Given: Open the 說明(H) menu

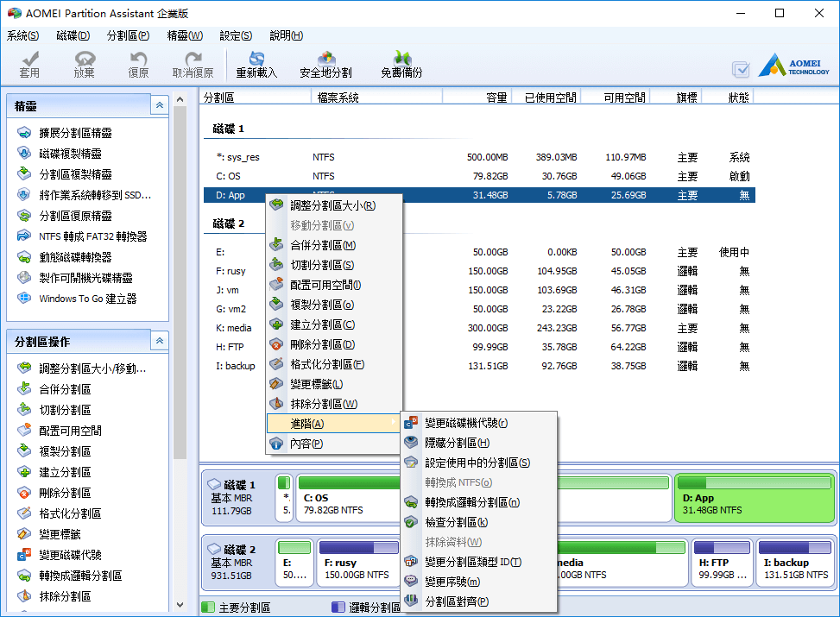Looking at the screenshot, I should tap(286, 36).
